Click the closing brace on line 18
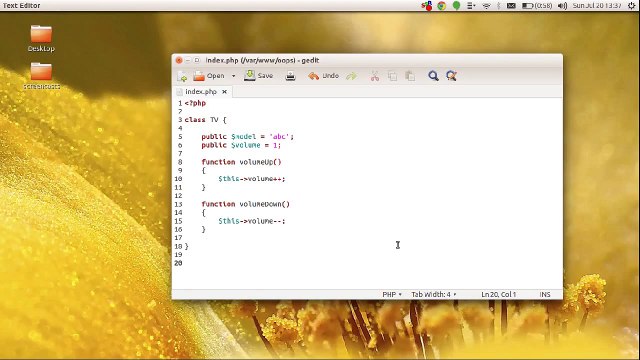Viewport: 640px width, 360px height. 187,247
